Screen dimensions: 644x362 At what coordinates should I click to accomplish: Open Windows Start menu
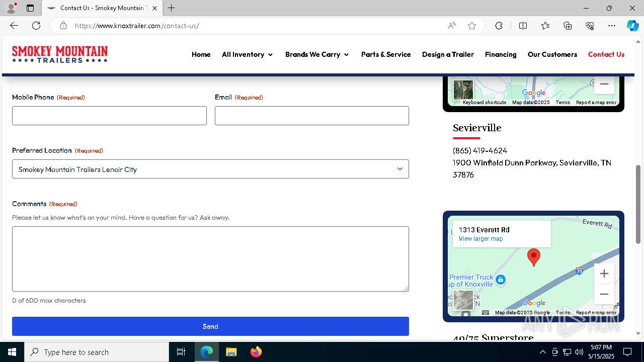click(x=12, y=352)
